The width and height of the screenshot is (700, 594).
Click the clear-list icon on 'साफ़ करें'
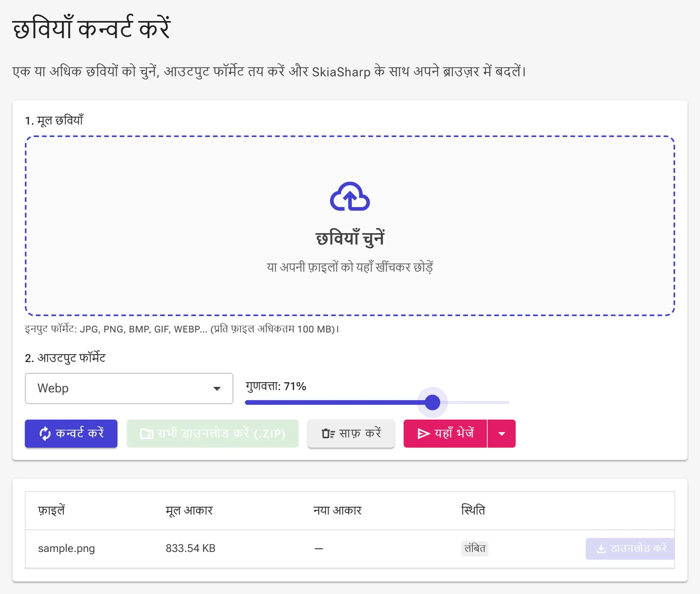(328, 434)
